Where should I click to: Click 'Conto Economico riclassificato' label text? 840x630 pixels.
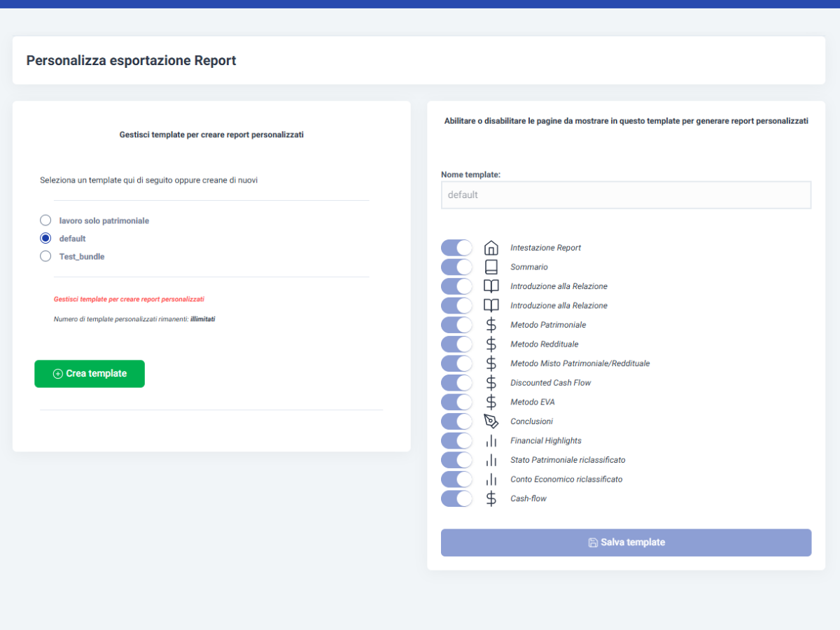tap(566, 479)
